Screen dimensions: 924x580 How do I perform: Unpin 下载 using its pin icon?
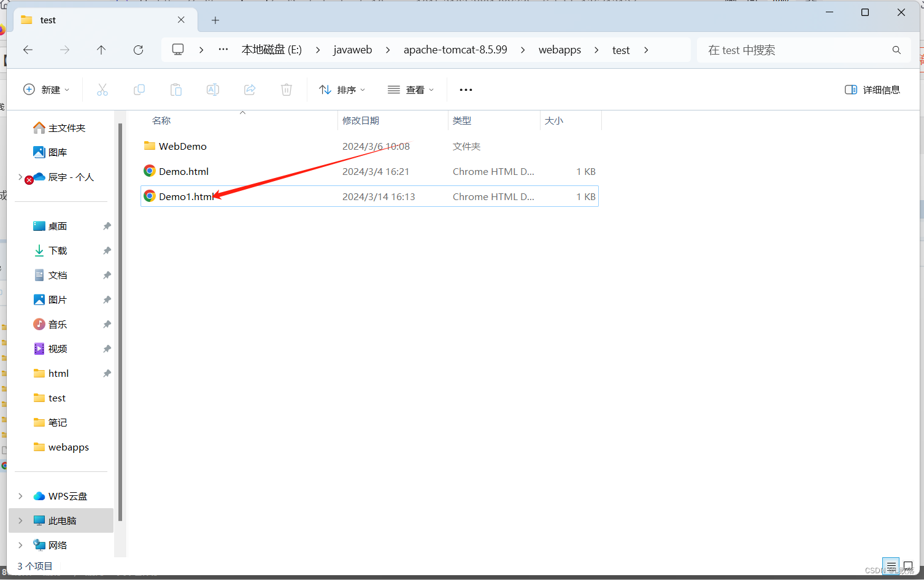point(107,250)
